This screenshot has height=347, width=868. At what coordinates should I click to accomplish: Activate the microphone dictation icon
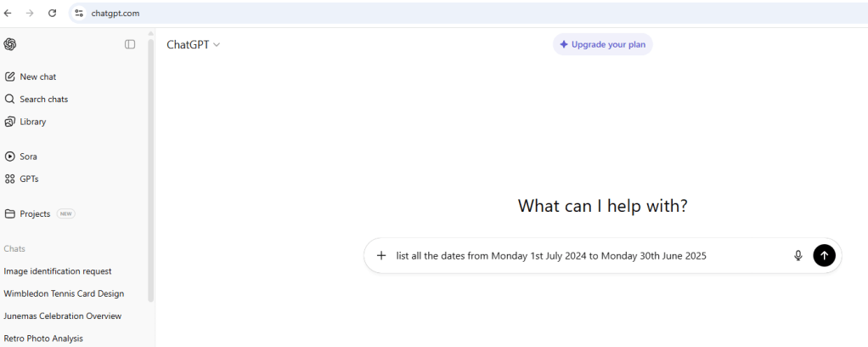[798, 255]
